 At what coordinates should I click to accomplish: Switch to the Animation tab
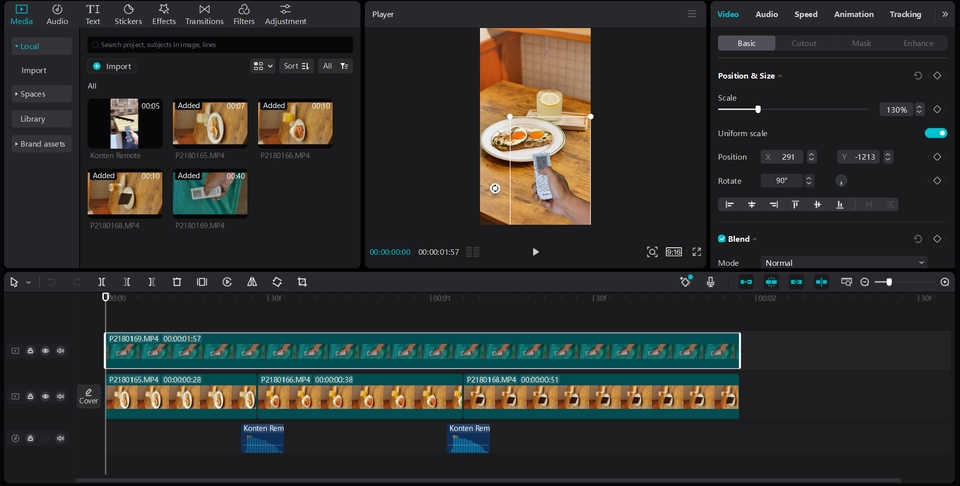[x=853, y=14]
